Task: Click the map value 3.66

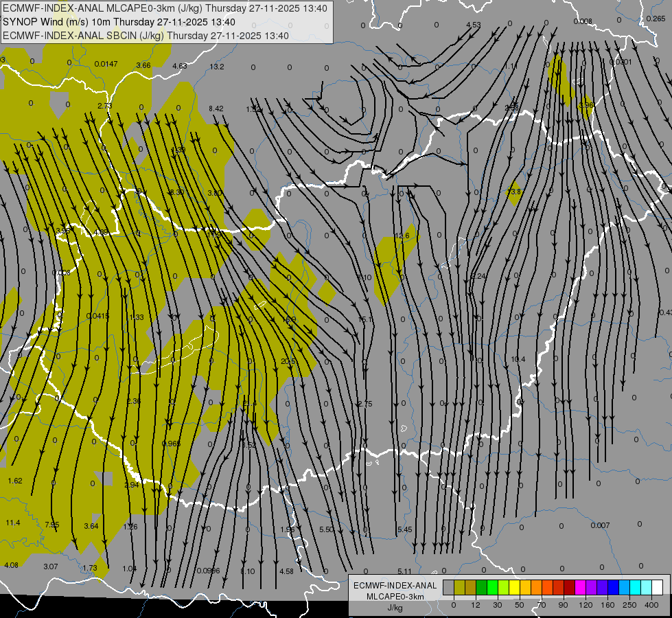Action: (143, 65)
